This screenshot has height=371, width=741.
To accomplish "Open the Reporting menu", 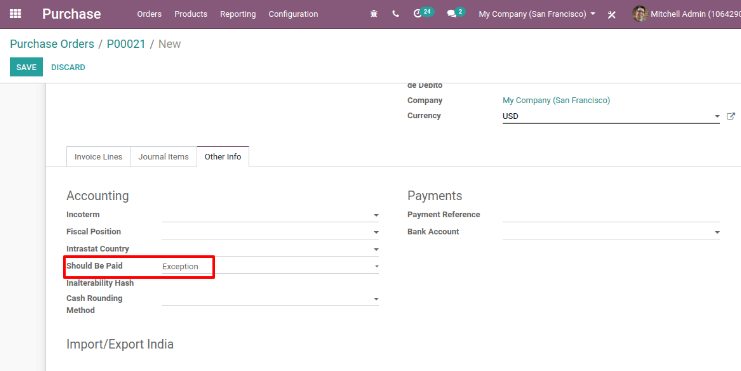I will click(x=238, y=14).
